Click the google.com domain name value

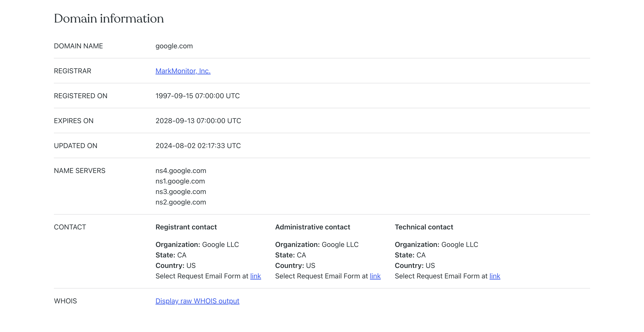(174, 46)
